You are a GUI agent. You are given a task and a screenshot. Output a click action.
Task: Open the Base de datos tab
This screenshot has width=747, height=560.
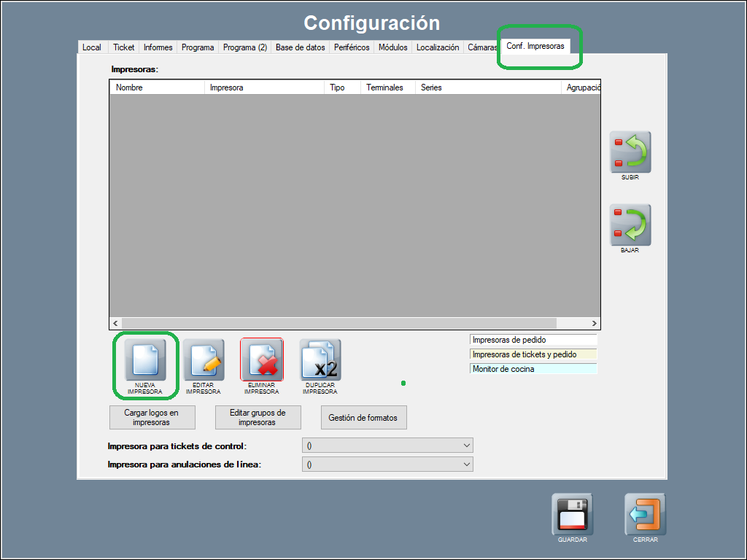point(300,47)
